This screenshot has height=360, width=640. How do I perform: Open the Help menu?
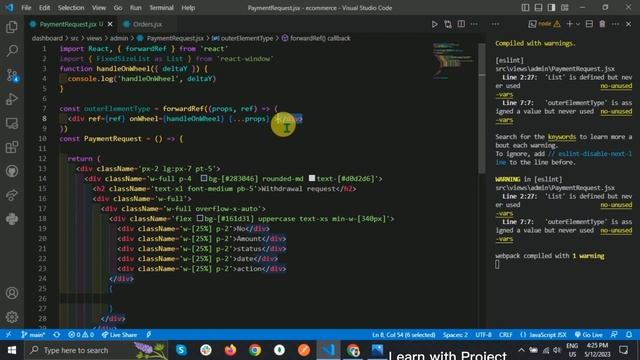tap(188, 8)
